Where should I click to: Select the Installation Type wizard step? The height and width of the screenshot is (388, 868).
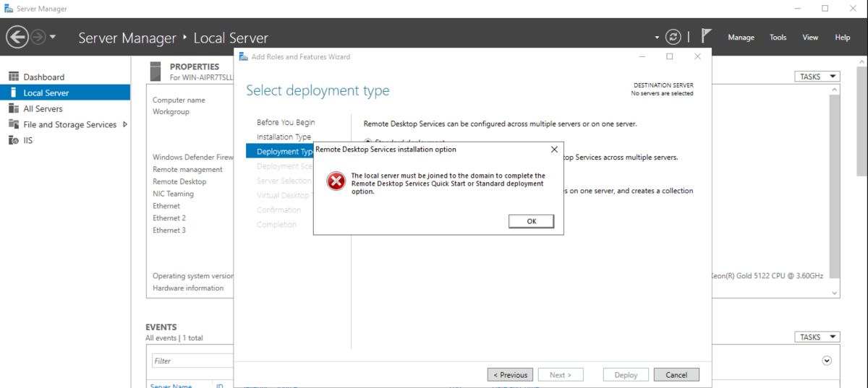point(284,137)
